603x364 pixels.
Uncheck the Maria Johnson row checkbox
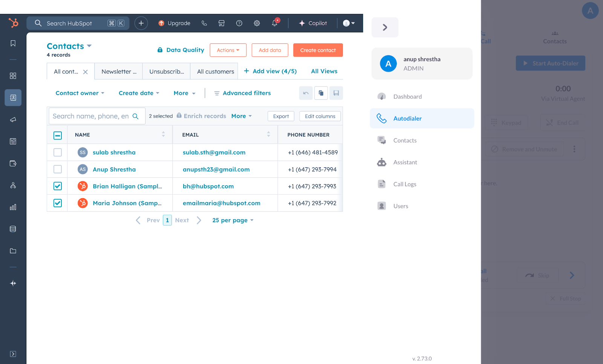tap(58, 203)
